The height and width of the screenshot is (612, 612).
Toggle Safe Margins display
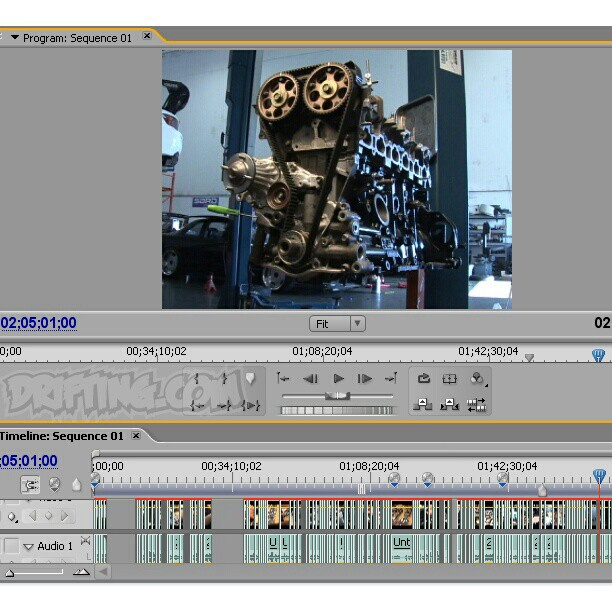tap(450, 379)
